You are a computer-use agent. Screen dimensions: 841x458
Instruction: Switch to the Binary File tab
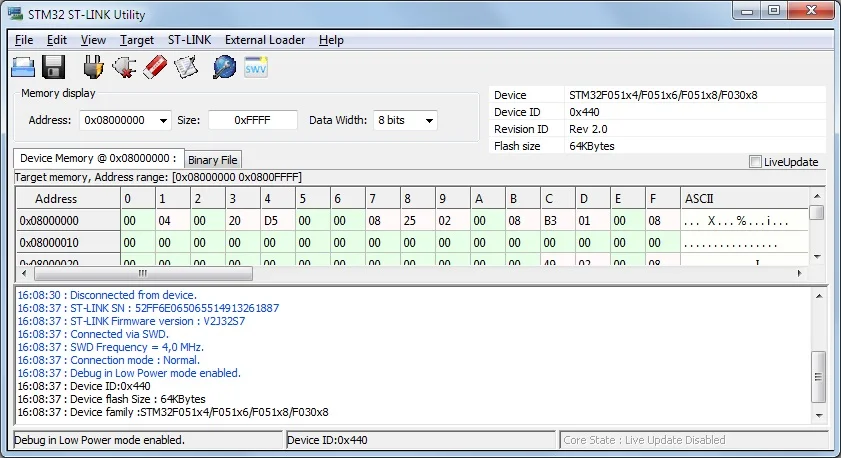coord(213,160)
